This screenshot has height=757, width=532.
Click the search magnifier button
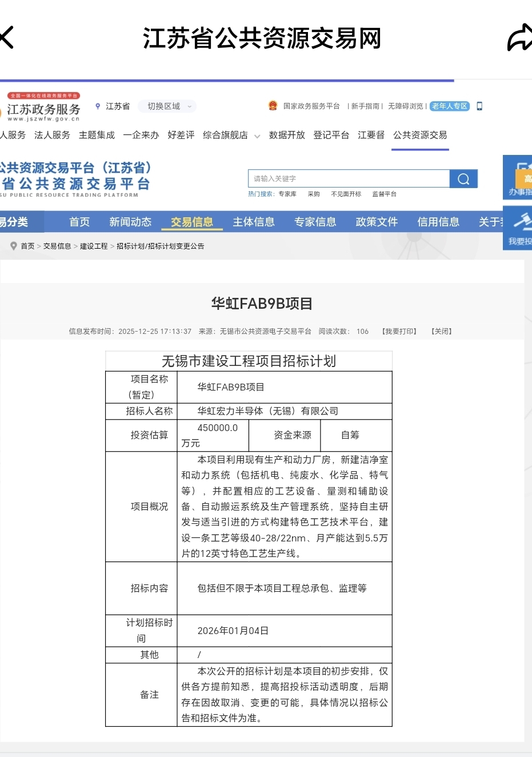[x=463, y=179]
